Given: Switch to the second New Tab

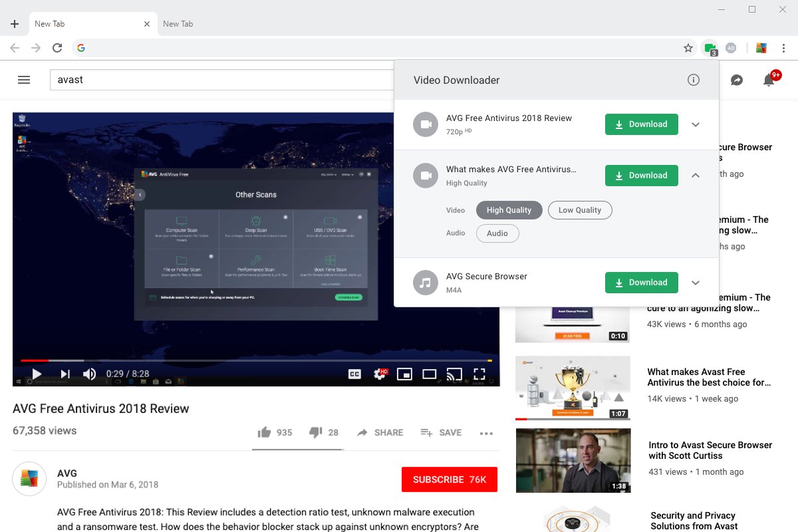Looking at the screenshot, I should (x=178, y=23).
